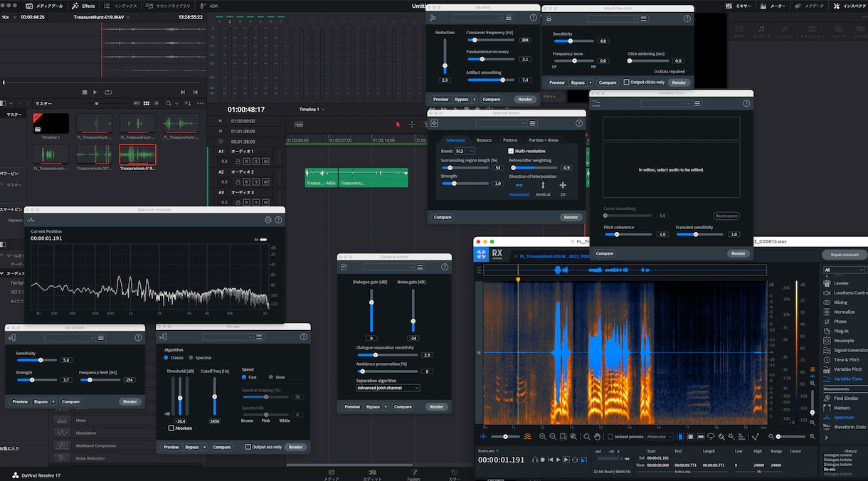Open the Inspector panel in DaVinci Resolve
Screen dimensions: 868x481
pyautogui.click(x=848, y=6)
